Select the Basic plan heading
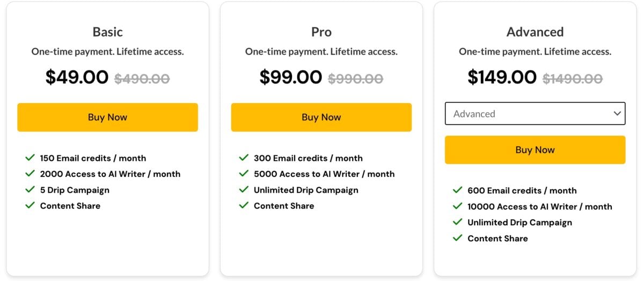 click(x=107, y=32)
